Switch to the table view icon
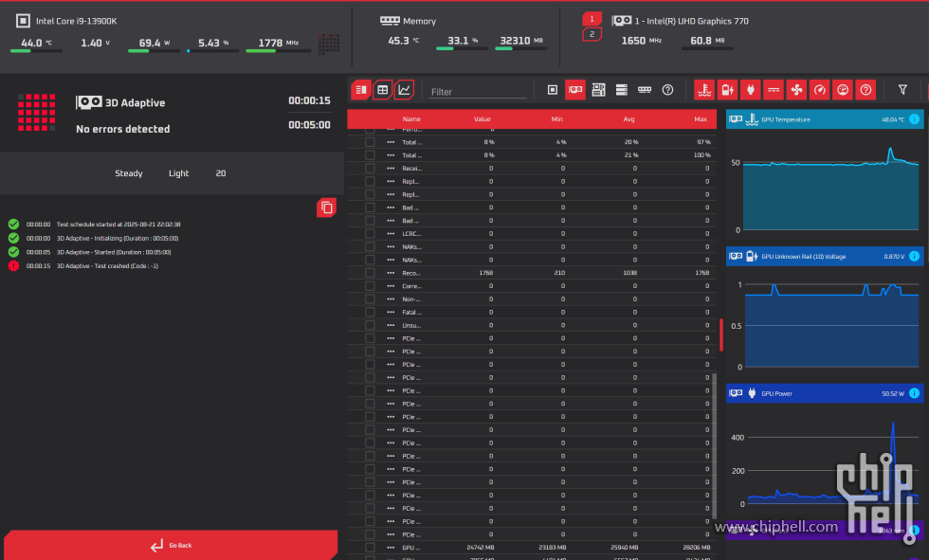929x560 pixels. point(383,90)
